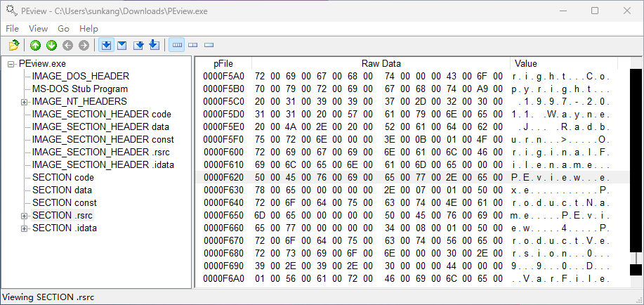
Task: Click the green up arrow toolbar icon
Action: pyautogui.click(x=35, y=46)
